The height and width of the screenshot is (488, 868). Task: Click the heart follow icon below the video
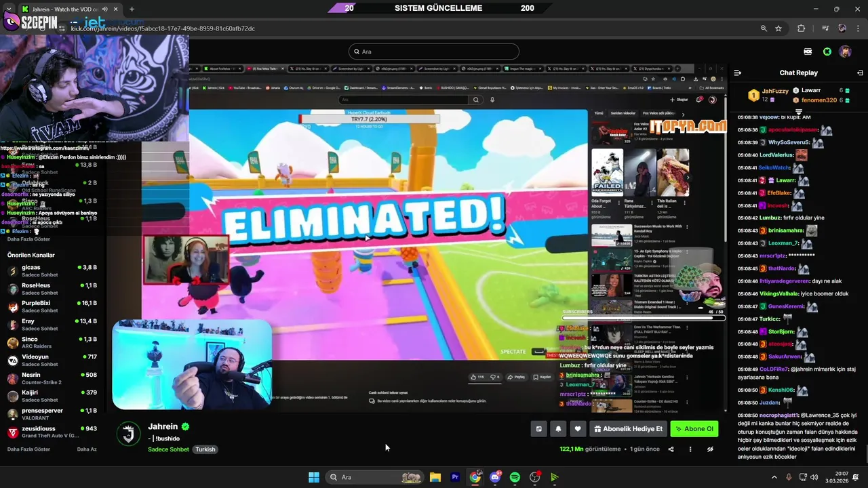(x=578, y=428)
